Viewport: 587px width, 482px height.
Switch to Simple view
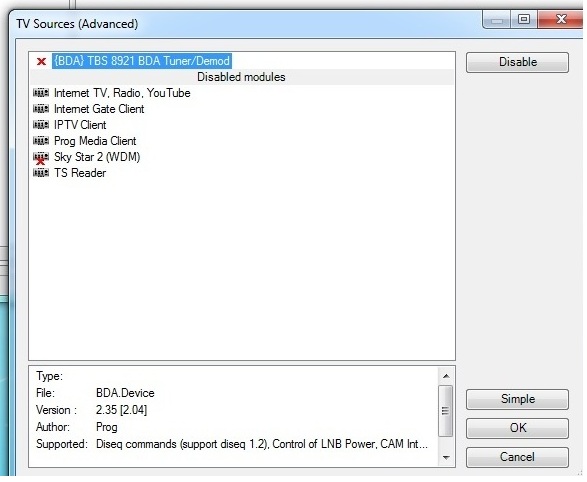(x=517, y=399)
